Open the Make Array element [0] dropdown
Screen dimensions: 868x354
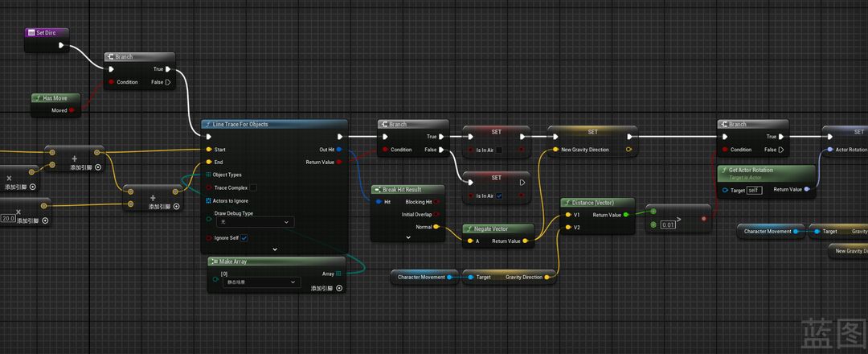[260, 282]
